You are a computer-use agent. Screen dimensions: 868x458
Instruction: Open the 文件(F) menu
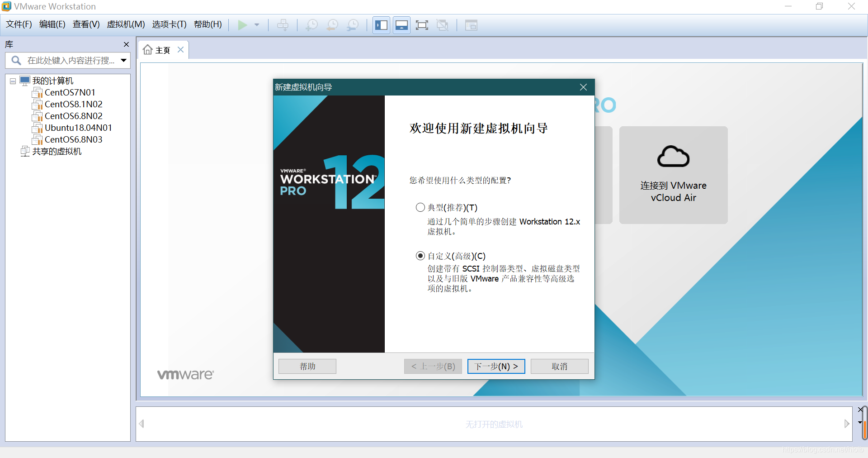(19, 24)
